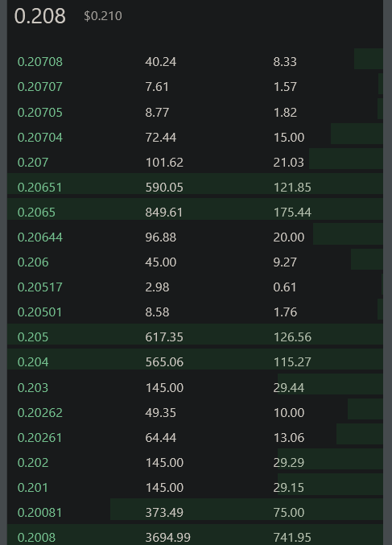The image size is (392, 545).
Task: Click the 0.20708 bid price
Action: click(x=40, y=62)
